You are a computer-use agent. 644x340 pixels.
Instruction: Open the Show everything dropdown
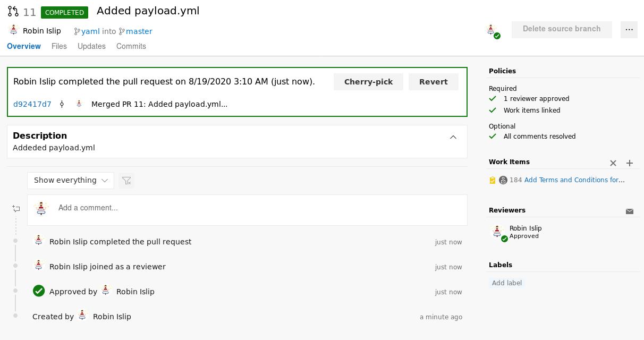pyautogui.click(x=71, y=181)
